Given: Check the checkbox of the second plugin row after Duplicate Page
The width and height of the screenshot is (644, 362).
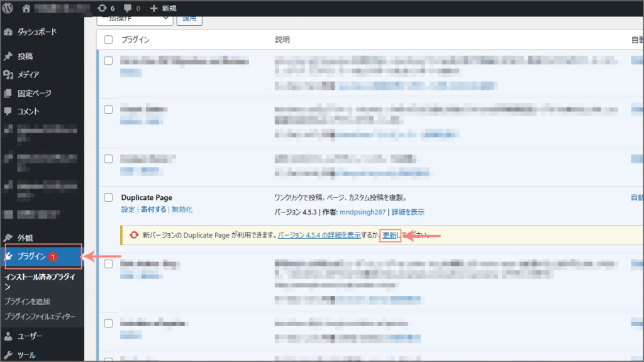Looking at the screenshot, I should (x=108, y=324).
